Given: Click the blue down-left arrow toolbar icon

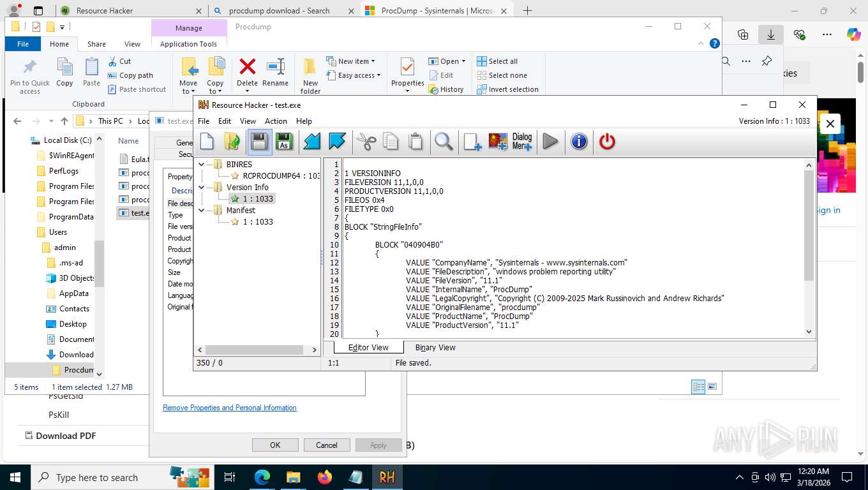Looking at the screenshot, I should click(312, 142).
